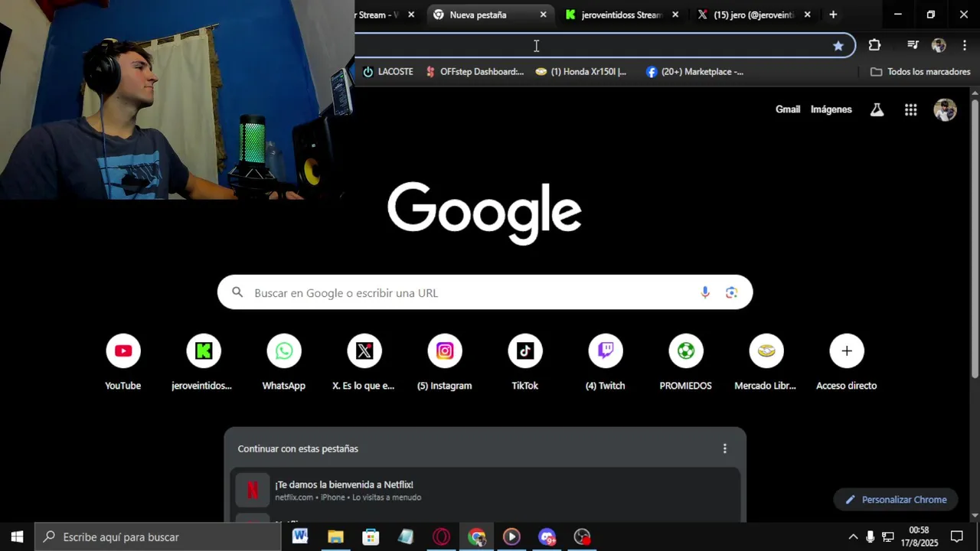
Task: Open Discord from the taskbar
Action: [547, 536]
